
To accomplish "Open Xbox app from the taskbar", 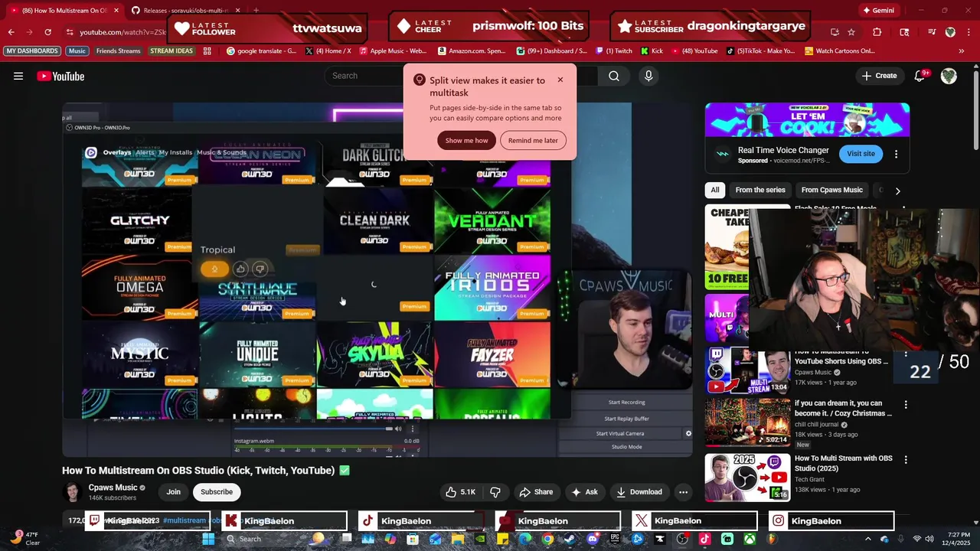I will pyautogui.click(x=750, y=539).
